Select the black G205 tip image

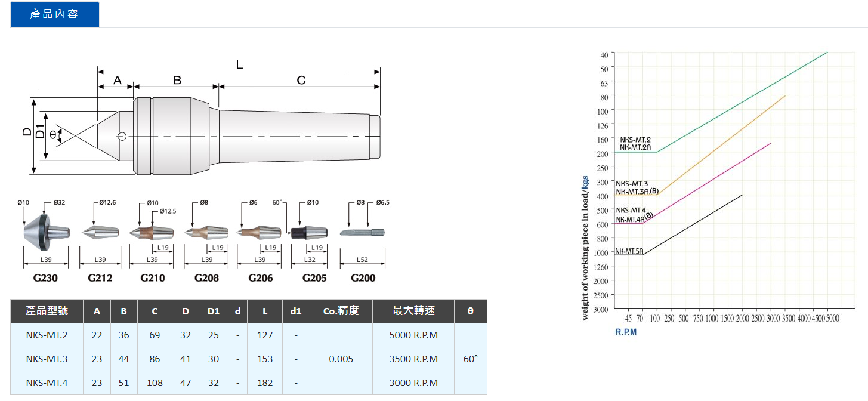[309, 233]
